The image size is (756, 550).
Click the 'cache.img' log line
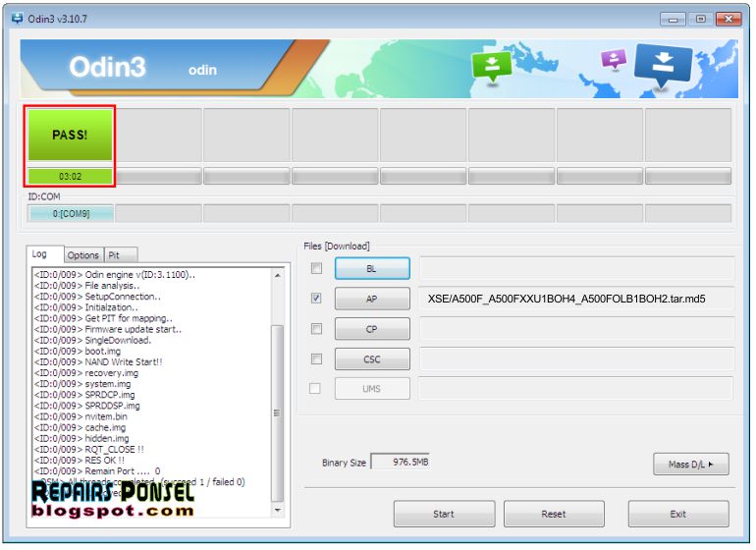click(81, 427)
